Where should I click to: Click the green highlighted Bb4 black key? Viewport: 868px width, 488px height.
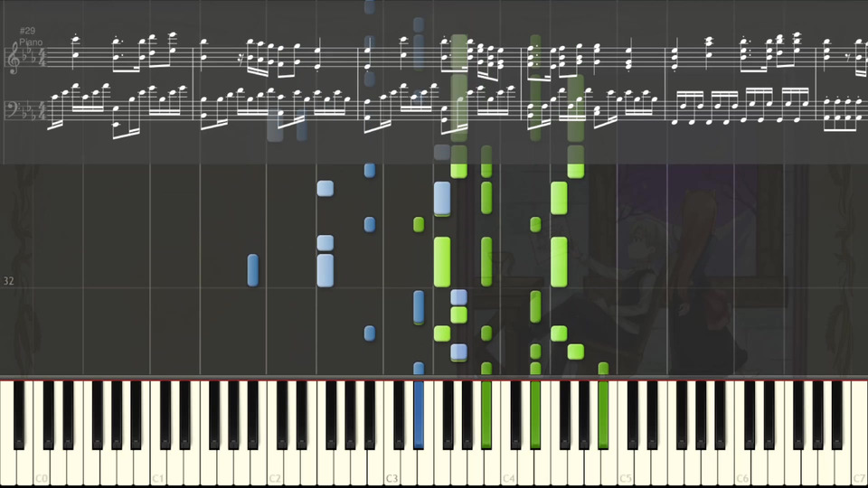603,414
